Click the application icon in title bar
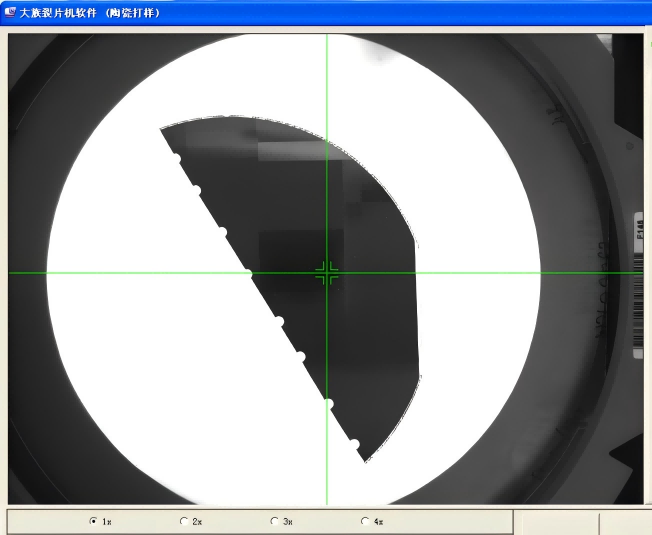This screenshot has width=652, height=535. pyautogui.click(x=9, y=13)
